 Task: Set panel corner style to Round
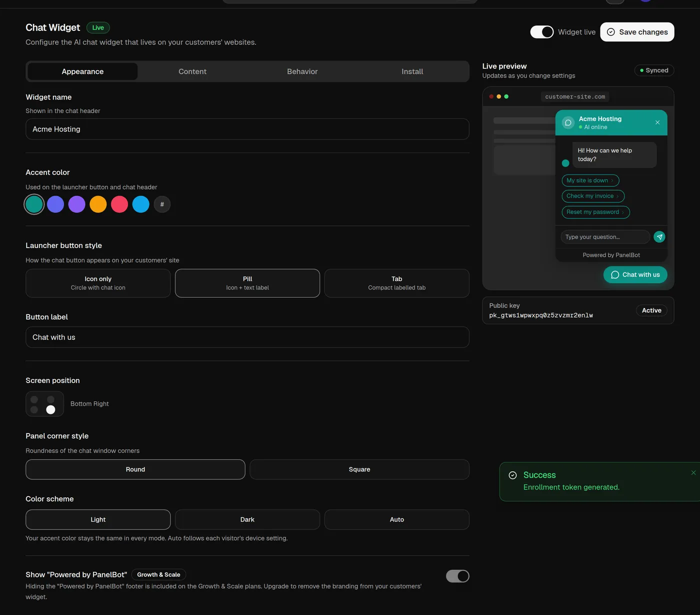point(135,469)
